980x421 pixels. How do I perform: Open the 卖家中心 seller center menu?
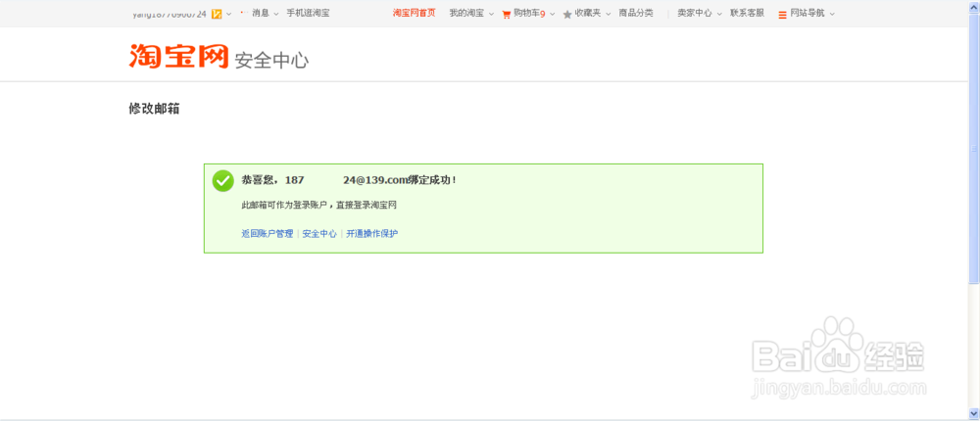click(695, 13)
